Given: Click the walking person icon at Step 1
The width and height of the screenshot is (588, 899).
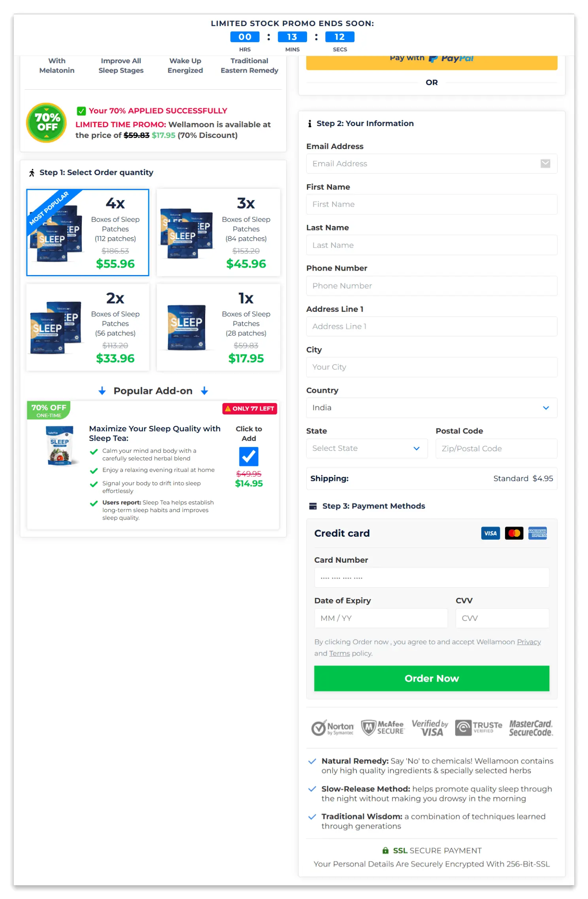Looking at the screenshot, I should [x=32, y=173].
